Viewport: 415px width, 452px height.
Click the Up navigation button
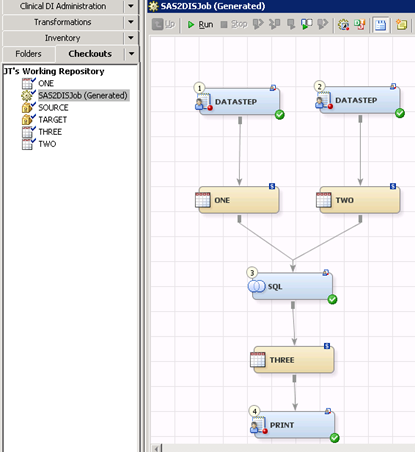[163, 24]
